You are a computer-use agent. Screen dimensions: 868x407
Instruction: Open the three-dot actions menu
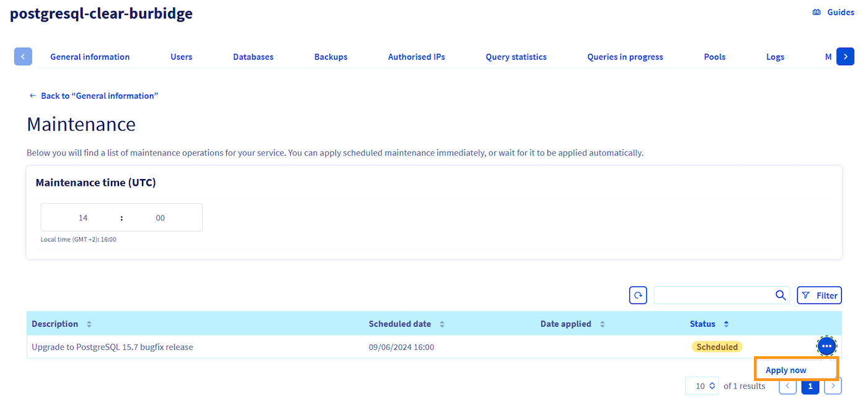click(x=826, y=346)
